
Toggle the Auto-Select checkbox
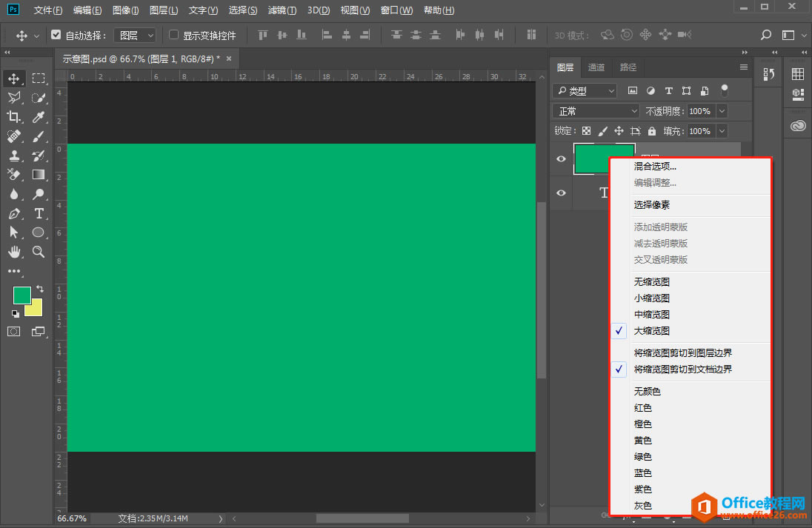click(x=56, y=35)
